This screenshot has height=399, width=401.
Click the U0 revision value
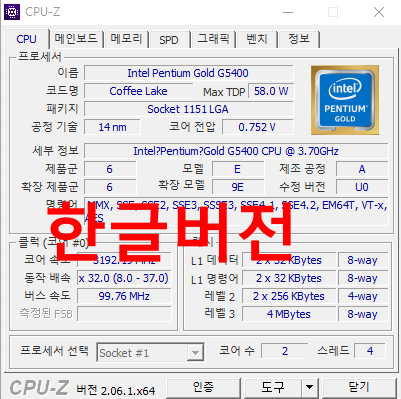coord(362,187)
